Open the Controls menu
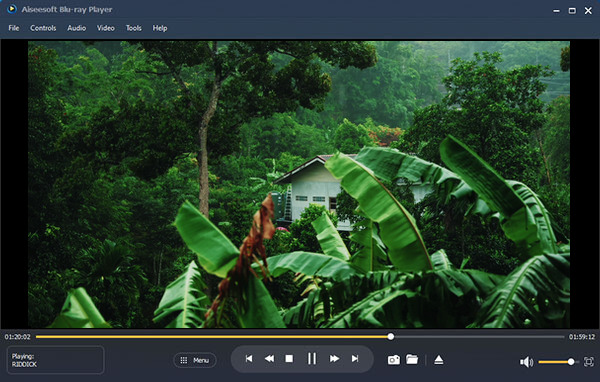Image resolution: width=600 pixels, height=382 pixels. tap(43, 28)
